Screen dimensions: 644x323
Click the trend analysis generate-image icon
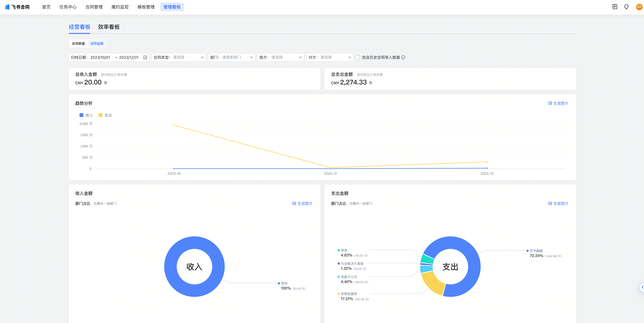pos(550,103)
